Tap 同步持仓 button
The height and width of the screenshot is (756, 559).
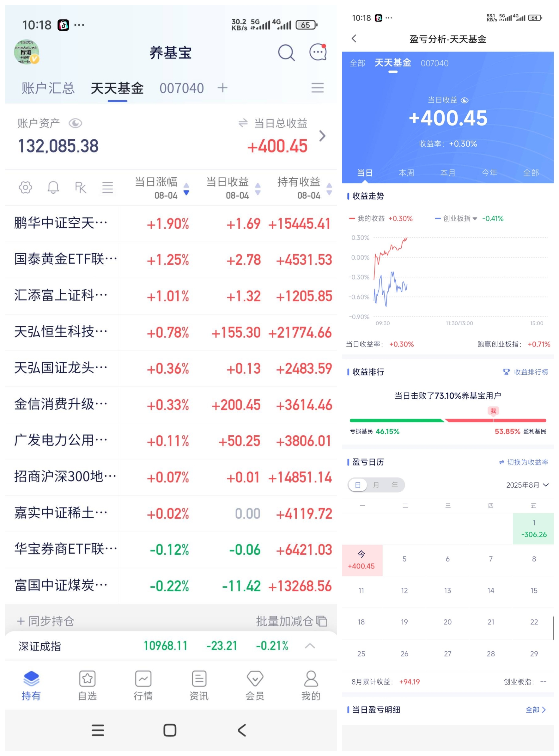[45, 621]
